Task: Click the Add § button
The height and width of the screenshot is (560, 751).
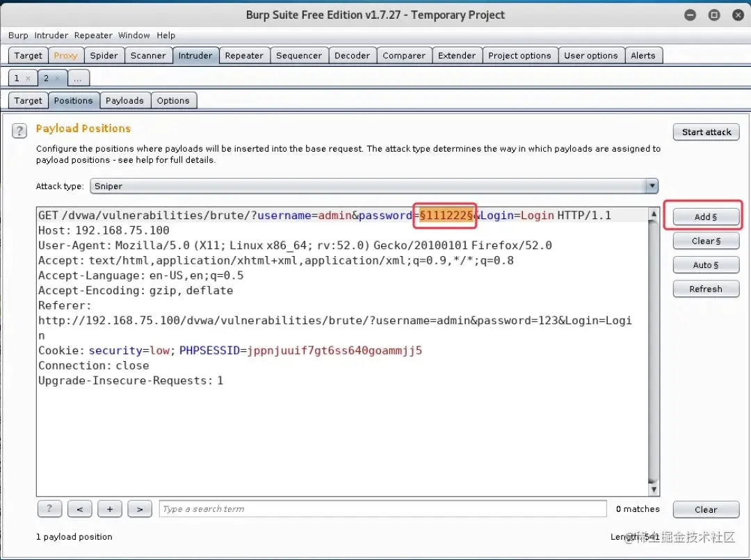Action: coord(706,217)
